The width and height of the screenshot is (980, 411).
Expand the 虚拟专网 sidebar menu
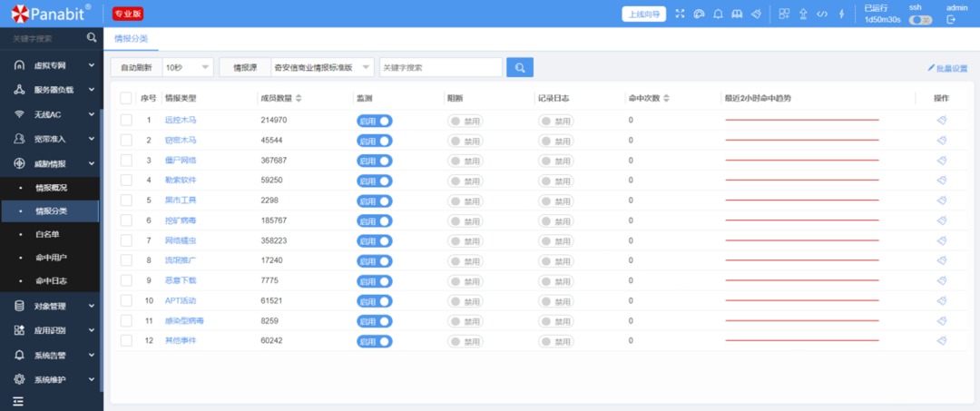[51, 65]
